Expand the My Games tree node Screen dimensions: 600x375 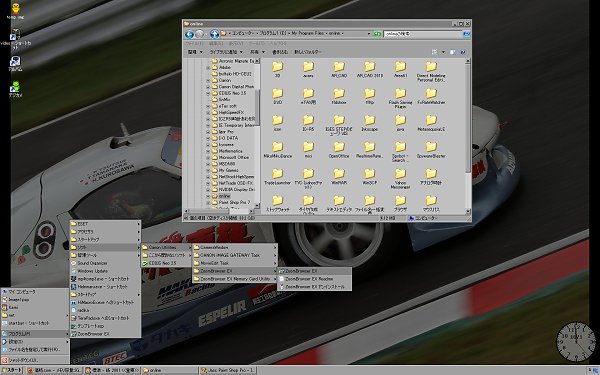coord(208,170)
